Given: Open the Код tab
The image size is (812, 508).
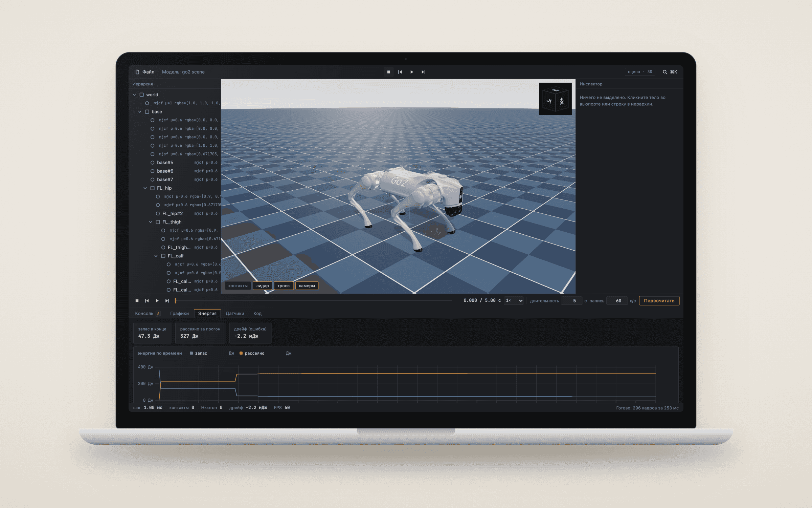Looking at the screenshot, I should coord(257,314).
